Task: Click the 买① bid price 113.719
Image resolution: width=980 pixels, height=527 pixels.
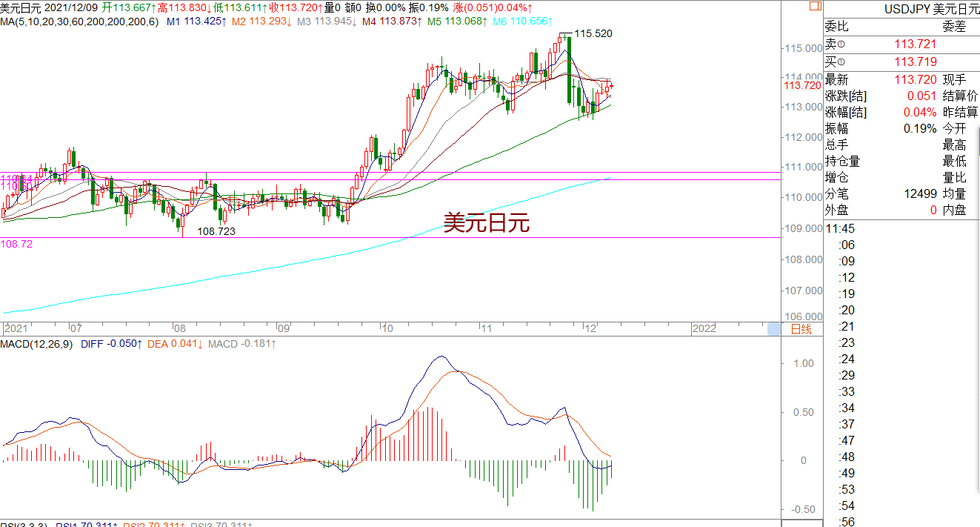Action: point(916,62)
